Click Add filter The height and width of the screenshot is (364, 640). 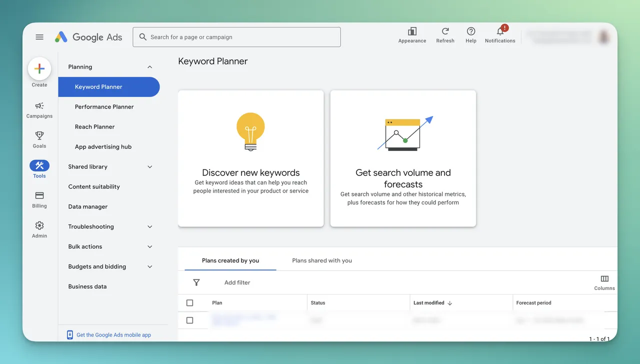(237, 282)
